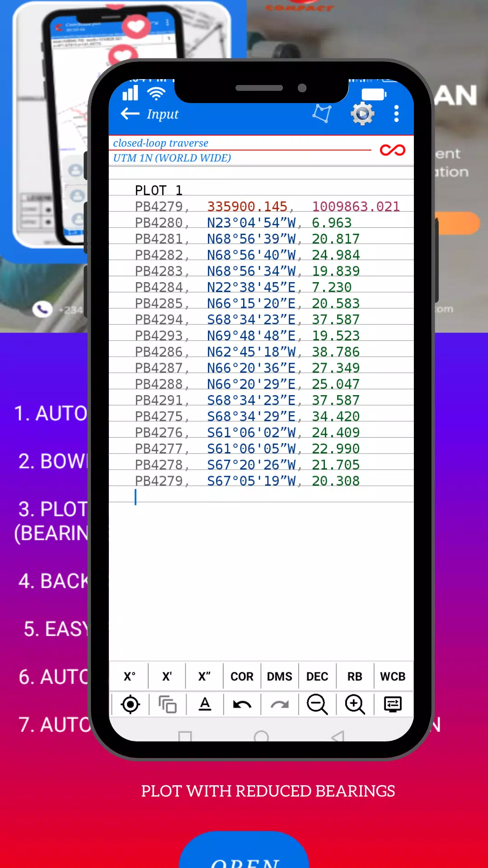Tap PLOT WITH REDUCED BEARINGS caption
The width and height of the screenshot is (488, 868).
(x=268, y=791)
